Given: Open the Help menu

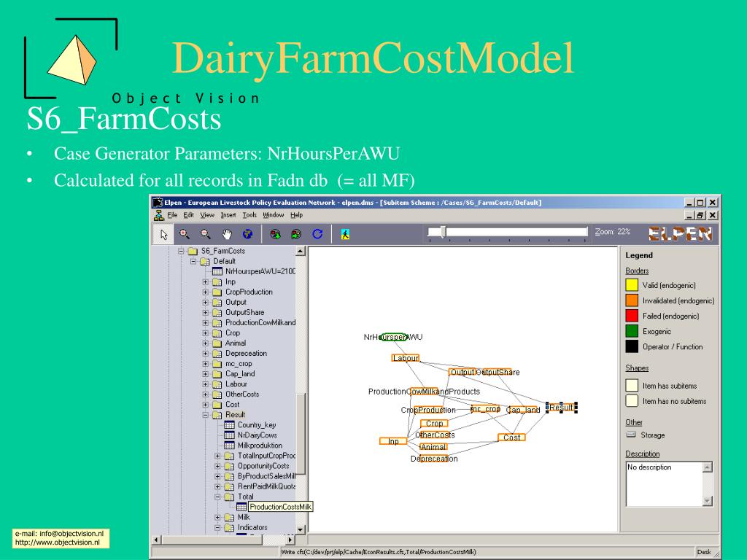Looking at the screenshot, I should pos(296,215).
